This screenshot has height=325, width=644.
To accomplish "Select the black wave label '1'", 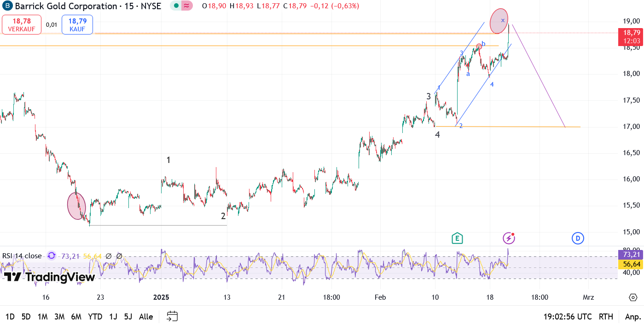I will pos(168,160).
